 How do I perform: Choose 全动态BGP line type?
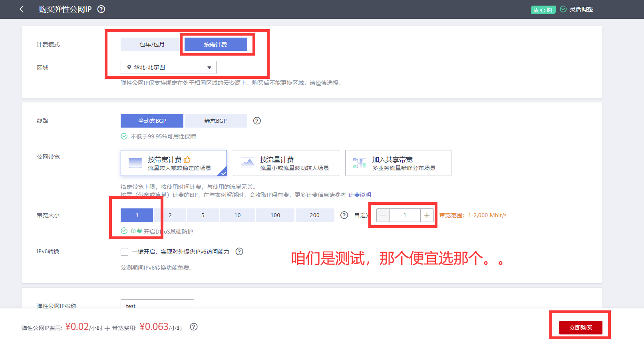pyautogui.click(x=152, y=121)
